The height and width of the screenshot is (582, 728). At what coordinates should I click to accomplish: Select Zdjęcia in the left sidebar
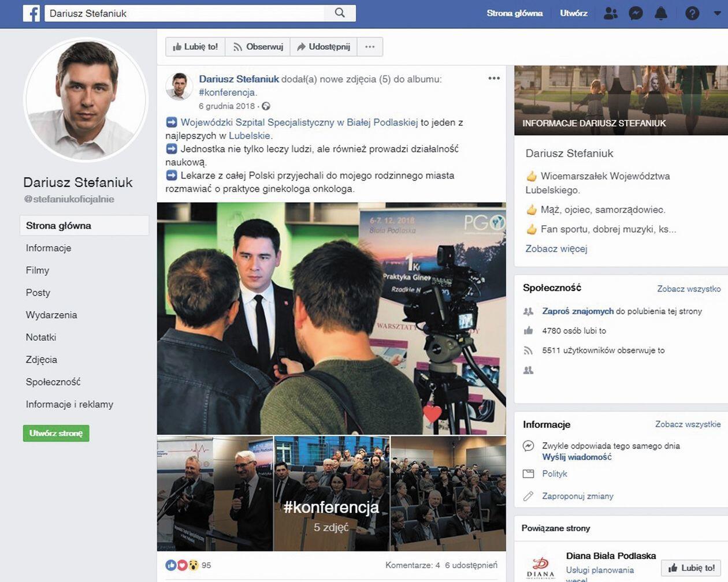tap(42, 360)
